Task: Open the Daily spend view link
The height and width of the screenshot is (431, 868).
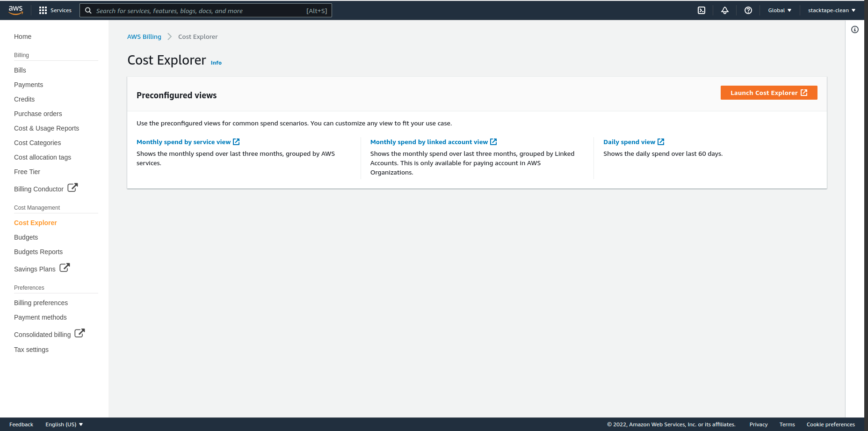Action: (629, 142)
